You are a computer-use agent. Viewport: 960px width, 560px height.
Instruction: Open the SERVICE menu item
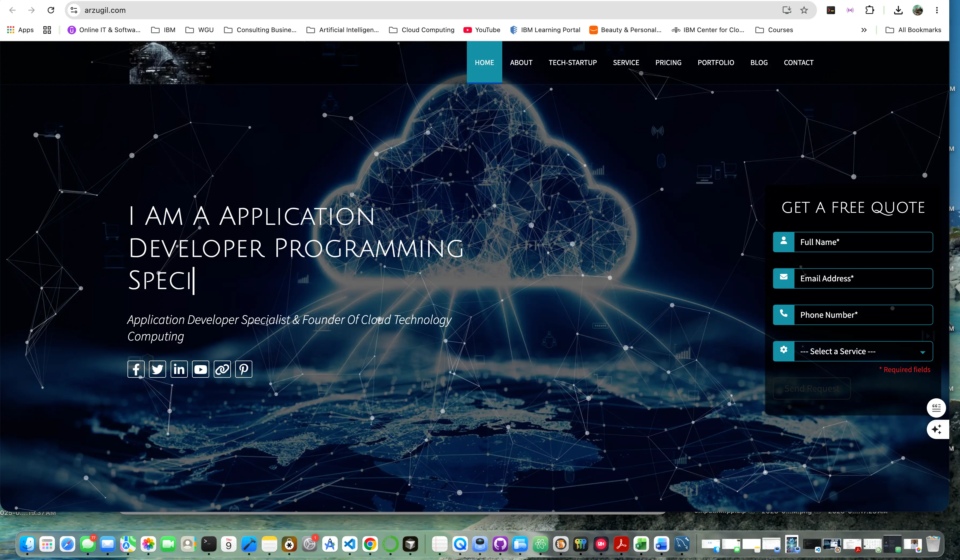coord(626,62)
